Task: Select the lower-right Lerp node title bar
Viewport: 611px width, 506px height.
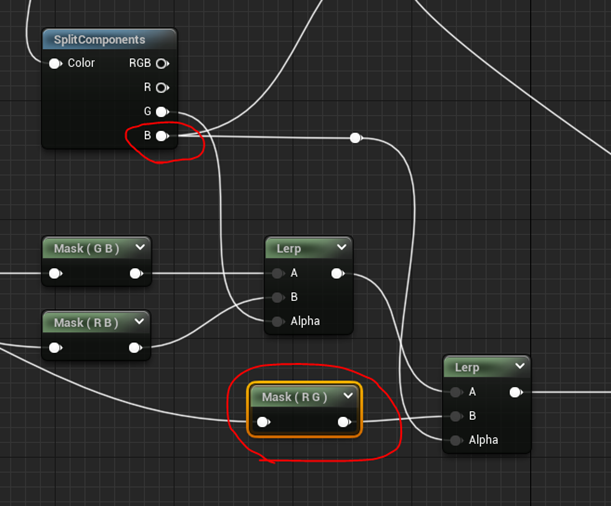Action: coord(487,367)
